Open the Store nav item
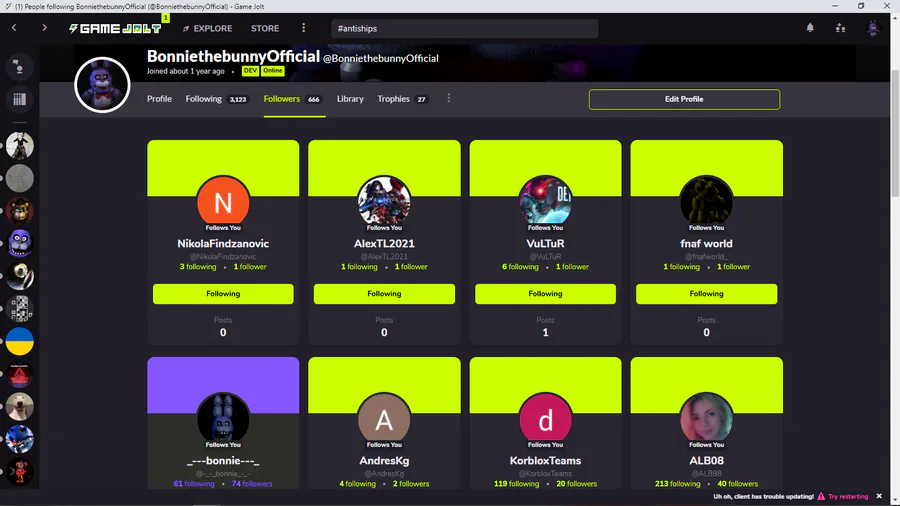This screenshot has width=900, height=506. coord(265,28)
